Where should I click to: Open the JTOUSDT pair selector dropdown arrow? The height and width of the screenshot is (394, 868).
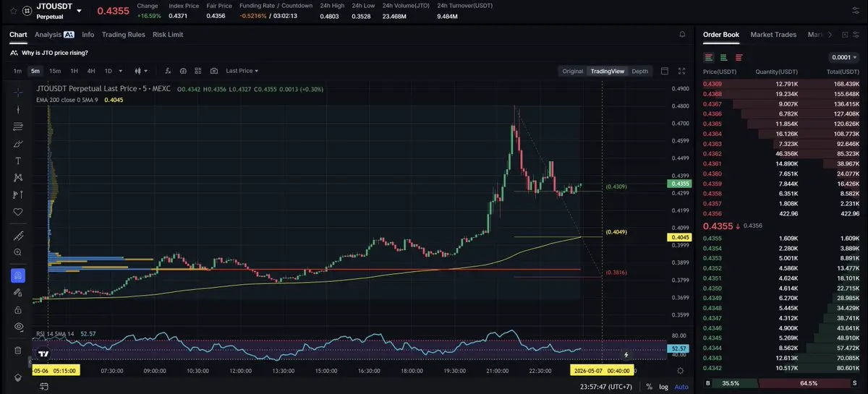pyautogui.click(x=79, y=12)
